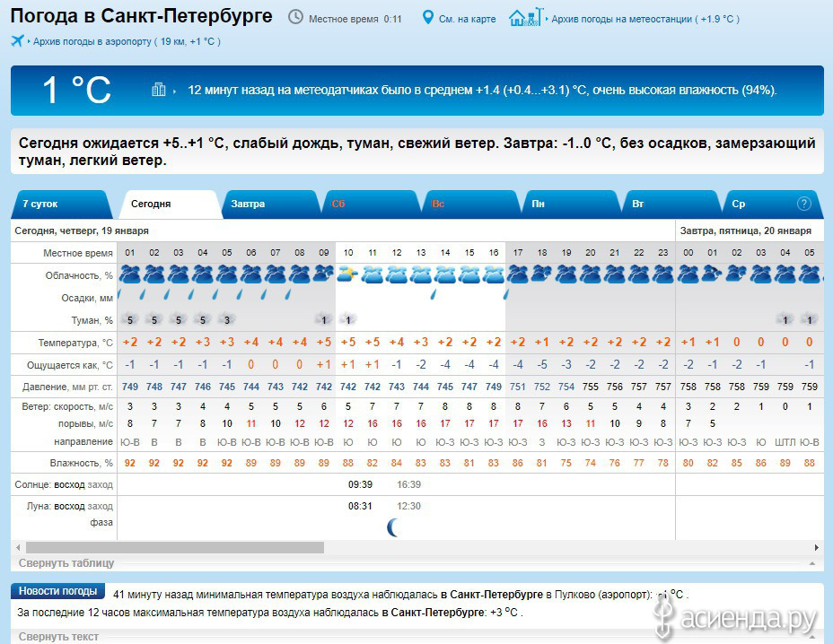Click the Сегодня, четверг, 19 января header

click(x=82, y=231)
